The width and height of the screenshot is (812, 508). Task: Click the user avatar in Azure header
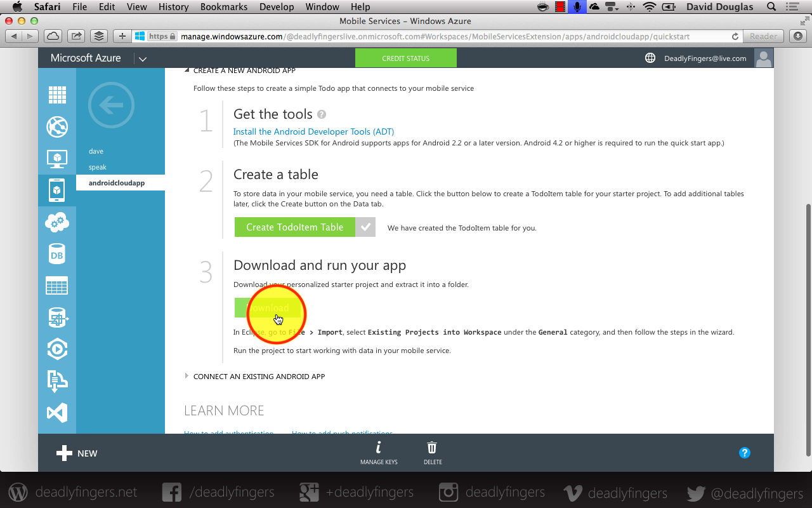tap(764, 58)
